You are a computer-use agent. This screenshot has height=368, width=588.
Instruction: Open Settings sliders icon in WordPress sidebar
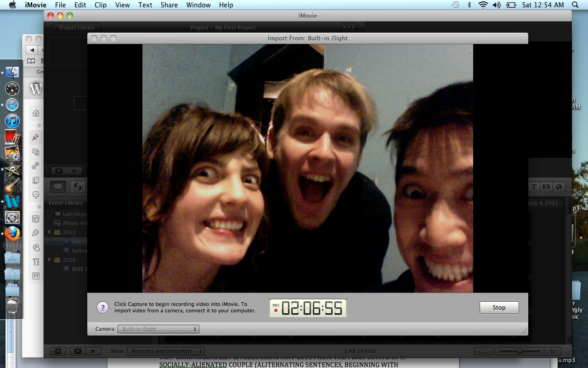pos(36,276)
